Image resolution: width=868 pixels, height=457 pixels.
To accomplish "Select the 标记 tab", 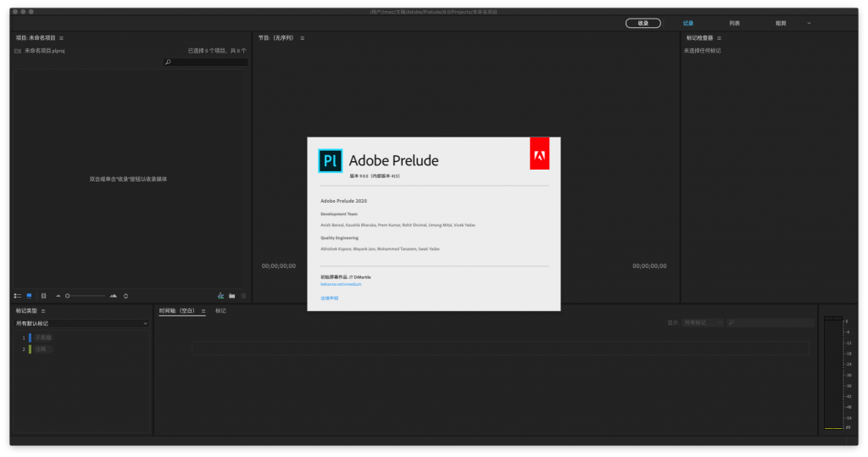I will [220, 311].
